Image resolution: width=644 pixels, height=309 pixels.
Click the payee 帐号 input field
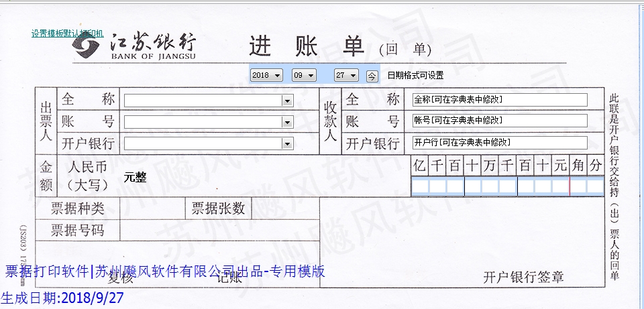[499, 121]
